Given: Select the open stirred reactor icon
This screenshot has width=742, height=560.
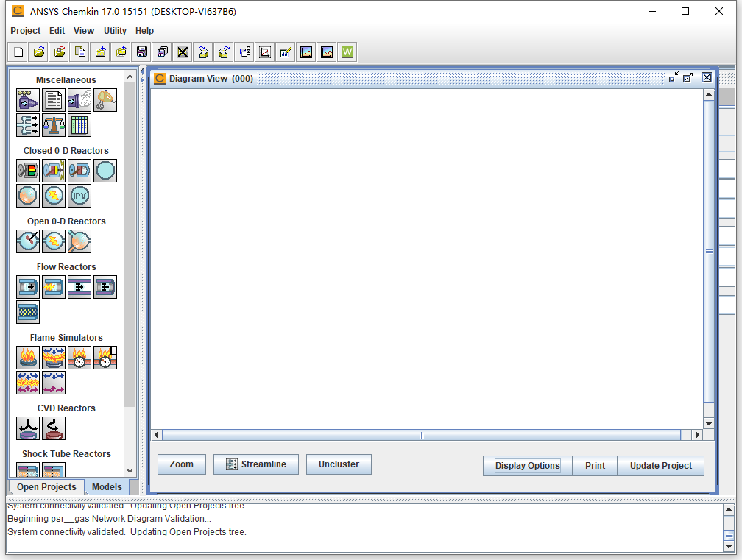Looking at the screenshot, I should coord(28,241).
